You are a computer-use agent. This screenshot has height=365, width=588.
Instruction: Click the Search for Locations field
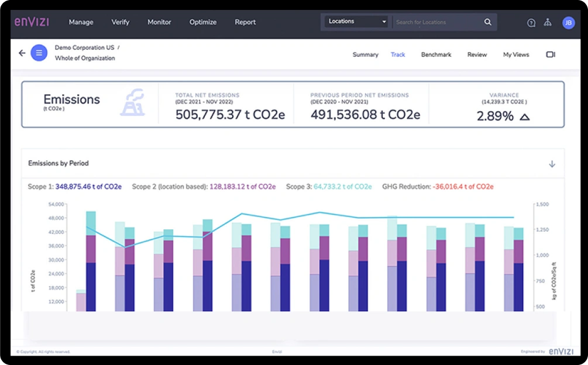tap(438, 22)
